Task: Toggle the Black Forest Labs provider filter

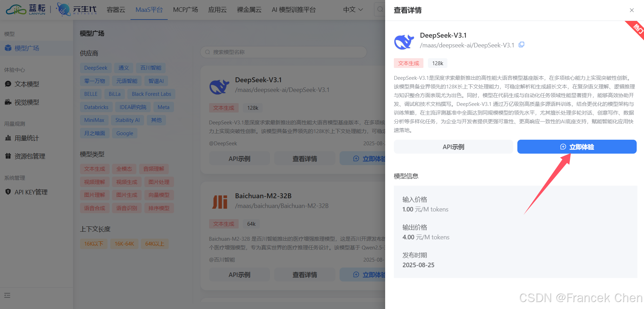Action: click(x=151, y=94)
